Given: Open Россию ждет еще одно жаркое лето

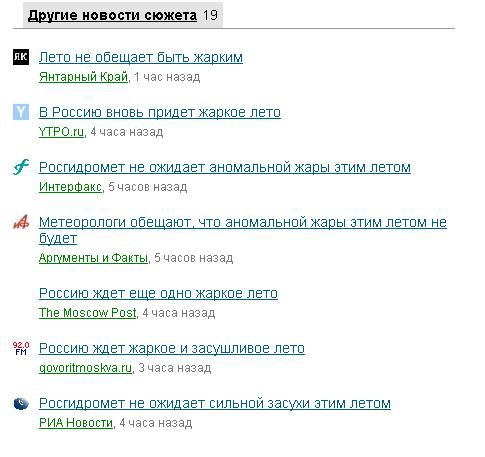Looking at the screenshot, I should [x=158, y=293].
